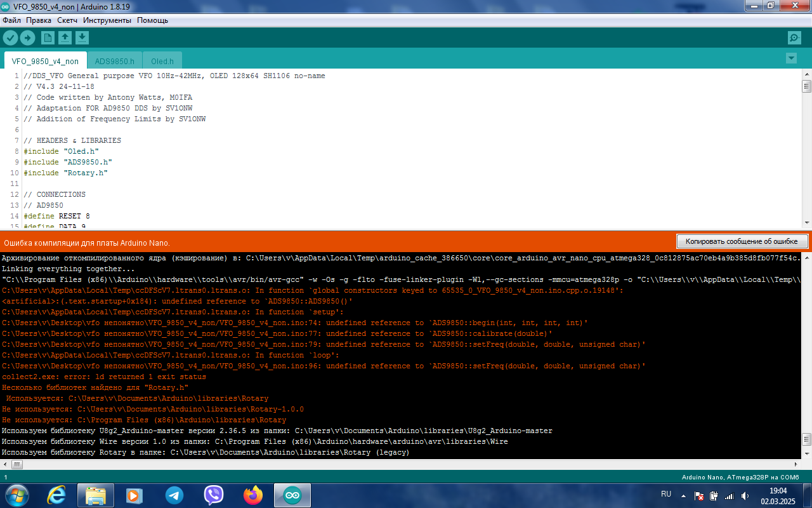Screen dimensions: 812x508
Task: Open a sketch with the Open icon
Action: tap(65, 37)
